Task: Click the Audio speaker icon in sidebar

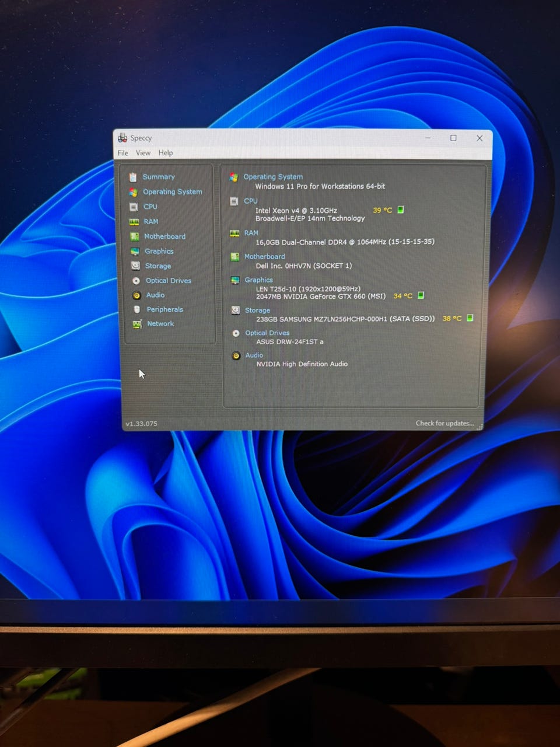Action: (x=136, y=295)
